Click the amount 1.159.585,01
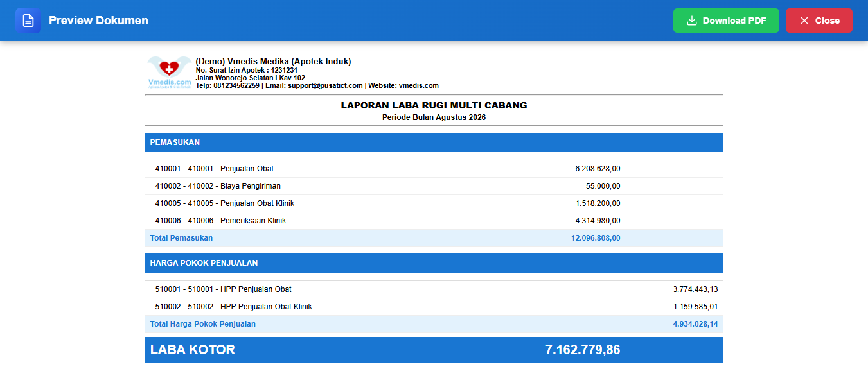 [x=695, y=307]
